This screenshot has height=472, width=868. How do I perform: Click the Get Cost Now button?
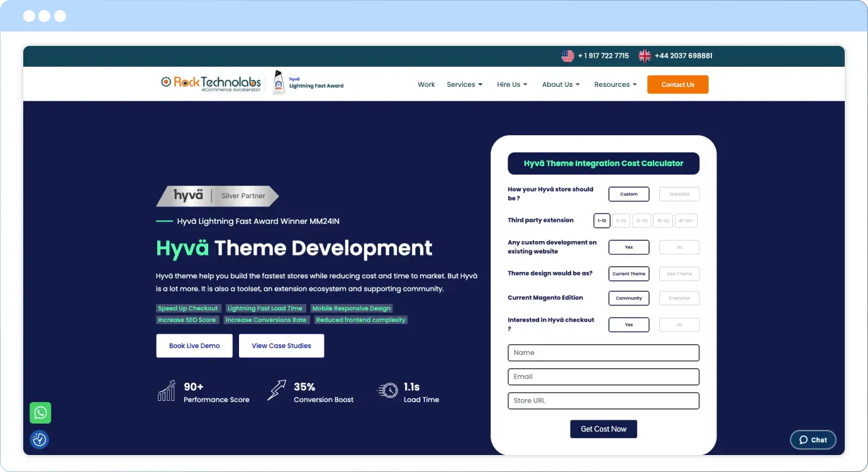pos(603,429)
